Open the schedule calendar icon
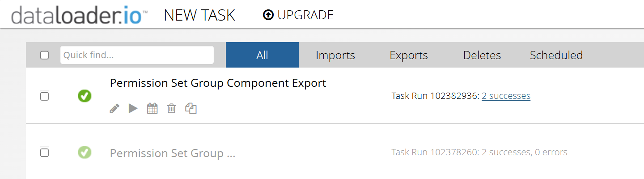This screenshot has width=644, height=179. (153, 108)
